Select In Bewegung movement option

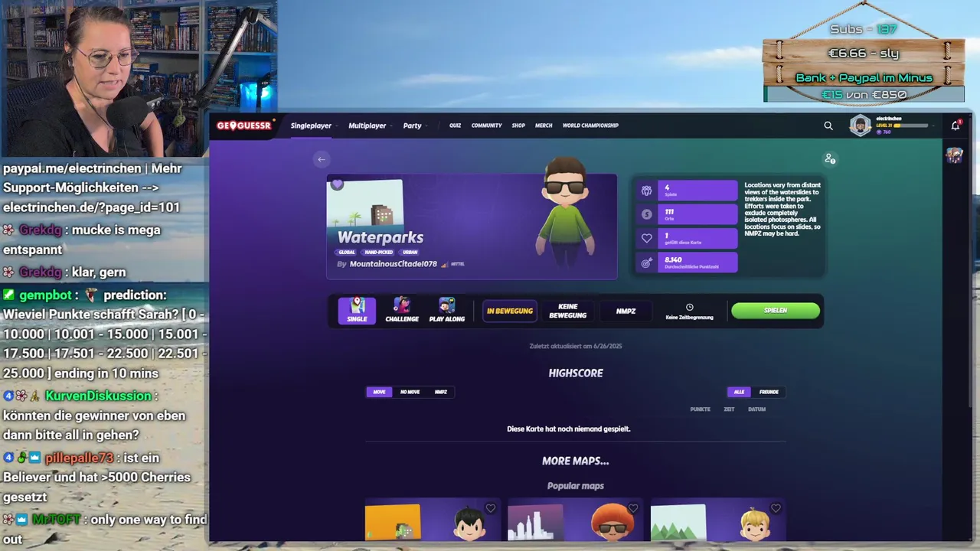(510, 311)
